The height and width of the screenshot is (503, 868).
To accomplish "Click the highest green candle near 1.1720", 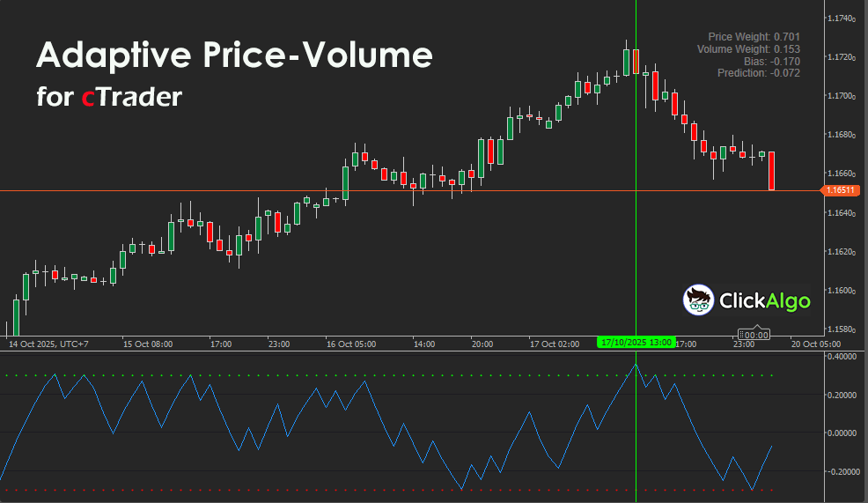I will (x=627, y=62).
